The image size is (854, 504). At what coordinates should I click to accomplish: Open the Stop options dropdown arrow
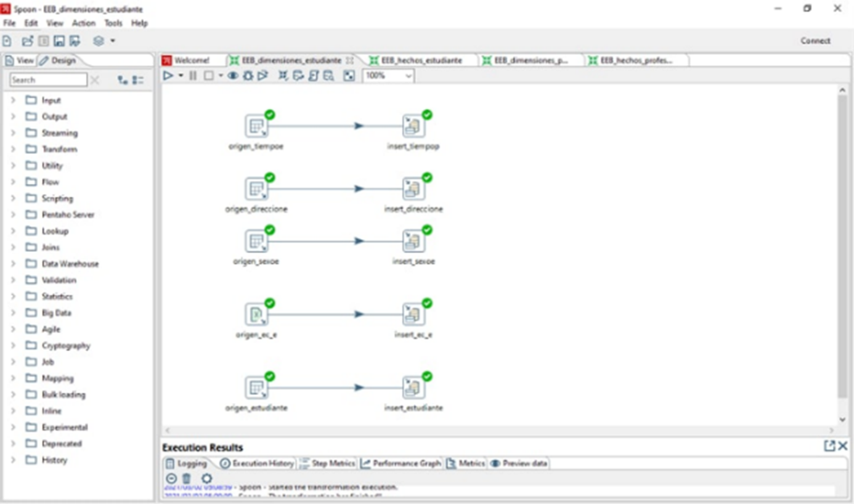(x=221, y=75)
